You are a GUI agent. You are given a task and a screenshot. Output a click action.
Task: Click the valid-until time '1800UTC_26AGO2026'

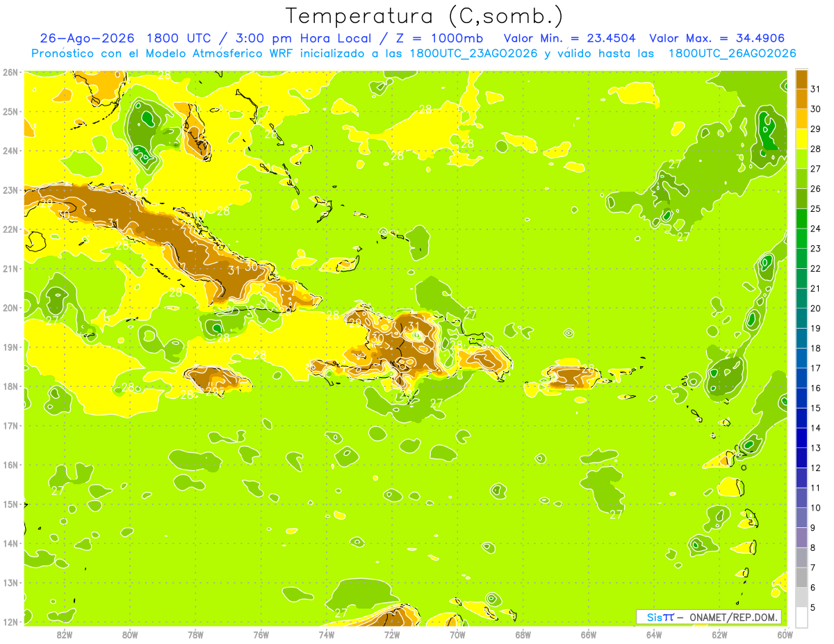[732, 53]
